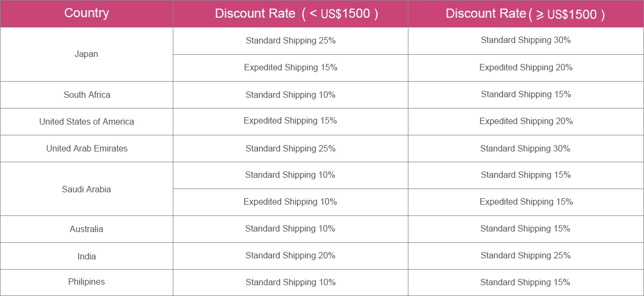Select the Discount Rate over US$1500 header
The width and height of the screenshot is (644, 296).
526,13
